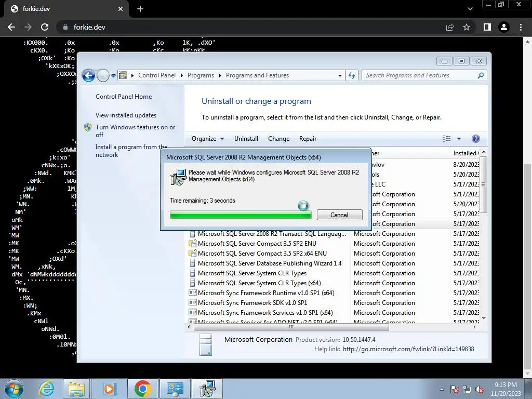Click icon of SQL Server Compact 3.5 SP2 ENU
Screen dimensions: 532x399
pyautogui.click(x=192, y=244)
